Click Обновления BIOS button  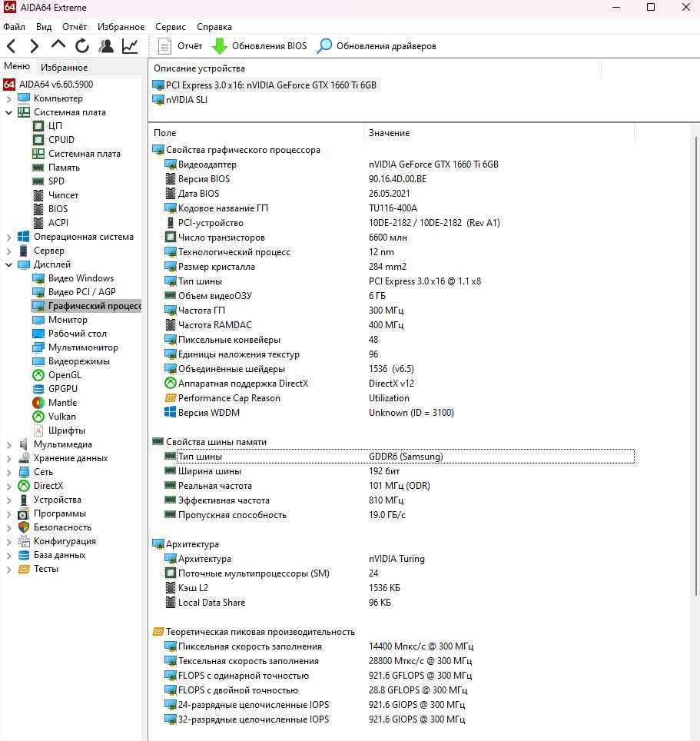(x=260, y=46)
